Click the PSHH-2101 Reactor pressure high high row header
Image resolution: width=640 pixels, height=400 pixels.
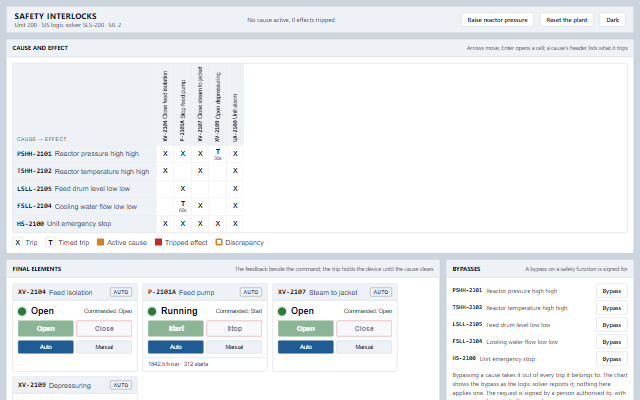pyautogui.click(x=84, y=154)
